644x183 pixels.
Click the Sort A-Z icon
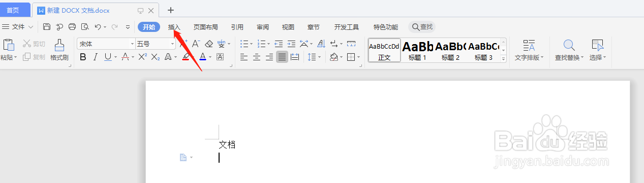click(321, 44)
